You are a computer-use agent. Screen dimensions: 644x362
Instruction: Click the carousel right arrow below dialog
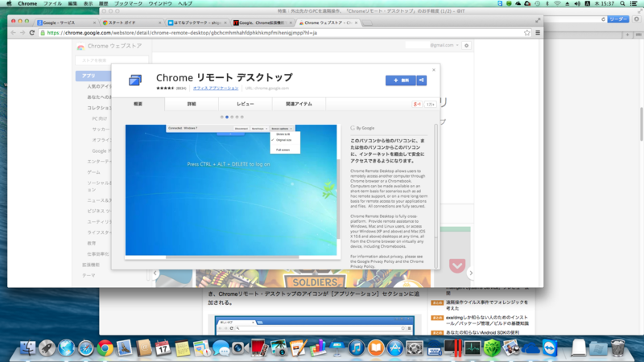pos(471,273)
